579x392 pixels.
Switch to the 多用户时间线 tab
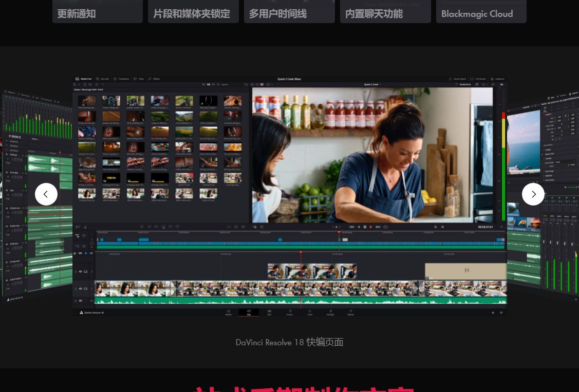pos(290,11)
